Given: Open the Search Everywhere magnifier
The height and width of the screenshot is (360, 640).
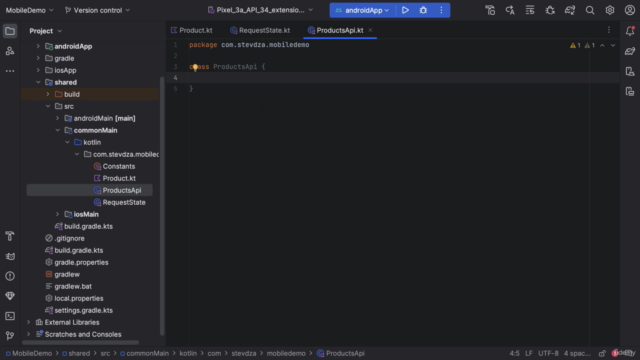Looking at the screenshot, I should click(x=590, y=10).
